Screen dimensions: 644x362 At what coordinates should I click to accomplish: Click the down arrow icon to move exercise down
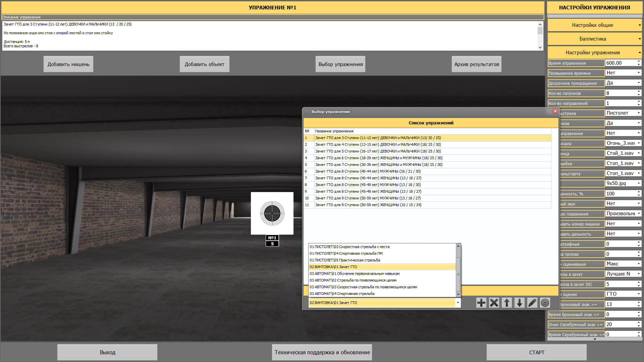point(519,303)
